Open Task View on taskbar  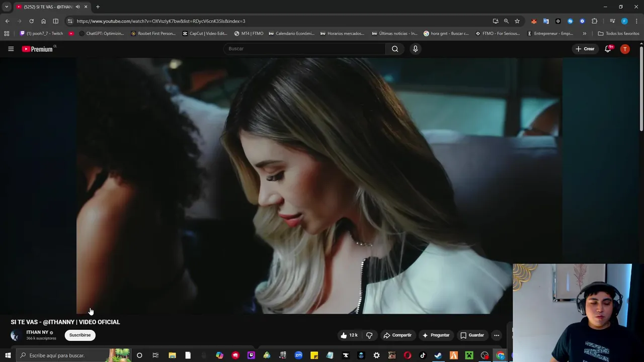coord(155,355)
